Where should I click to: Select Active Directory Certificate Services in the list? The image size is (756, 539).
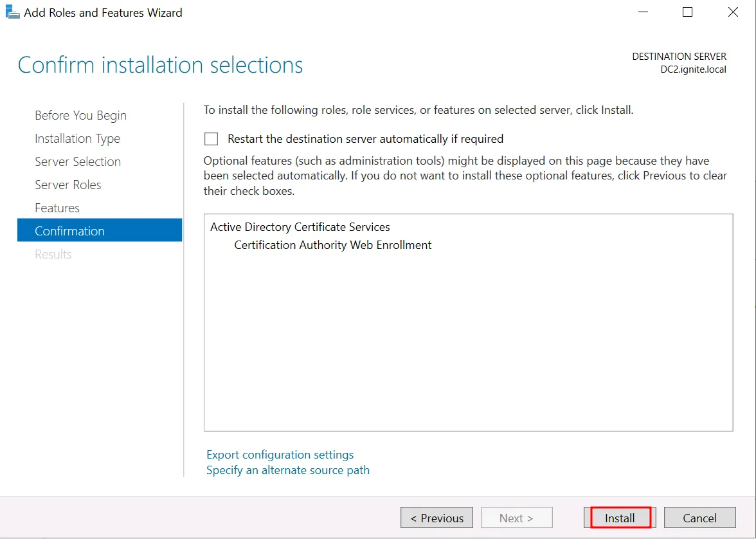pos(300,227)
